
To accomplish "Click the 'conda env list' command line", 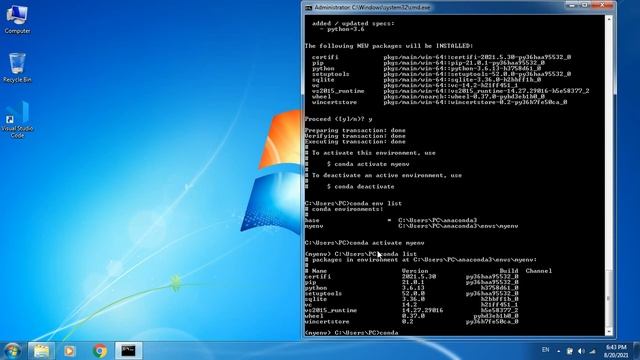I will tap(353, 203).
